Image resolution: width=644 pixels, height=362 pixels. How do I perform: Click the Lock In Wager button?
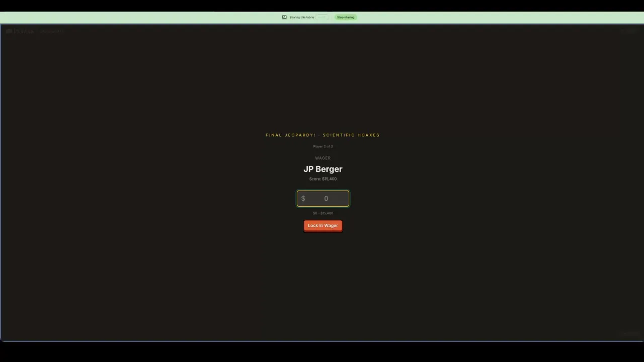pyautogui.click(x=323, y=226)
